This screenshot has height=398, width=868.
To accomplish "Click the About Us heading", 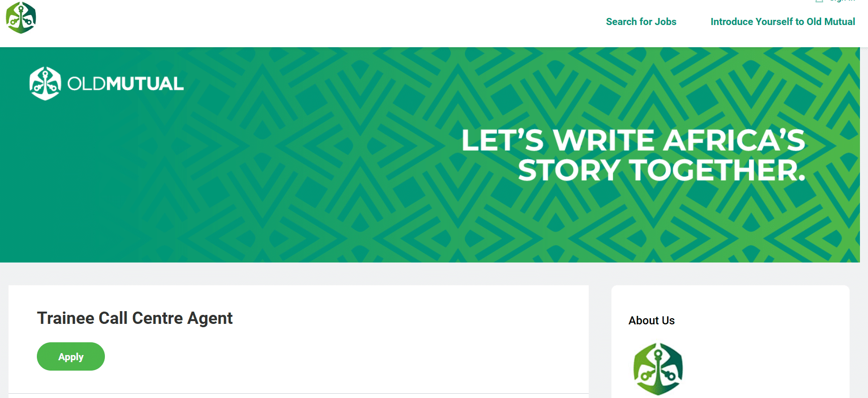I will coord(651,321).
